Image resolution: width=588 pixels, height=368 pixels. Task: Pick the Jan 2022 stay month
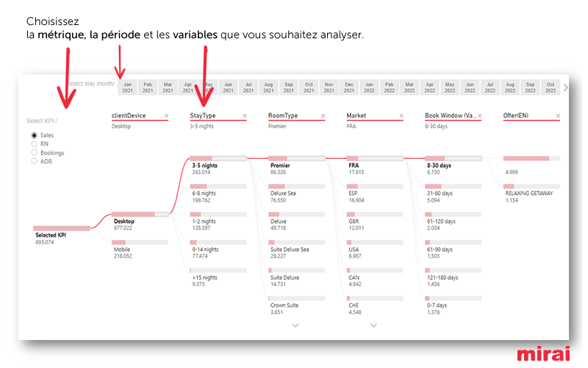pyautogui.click(x=370, y=88)
